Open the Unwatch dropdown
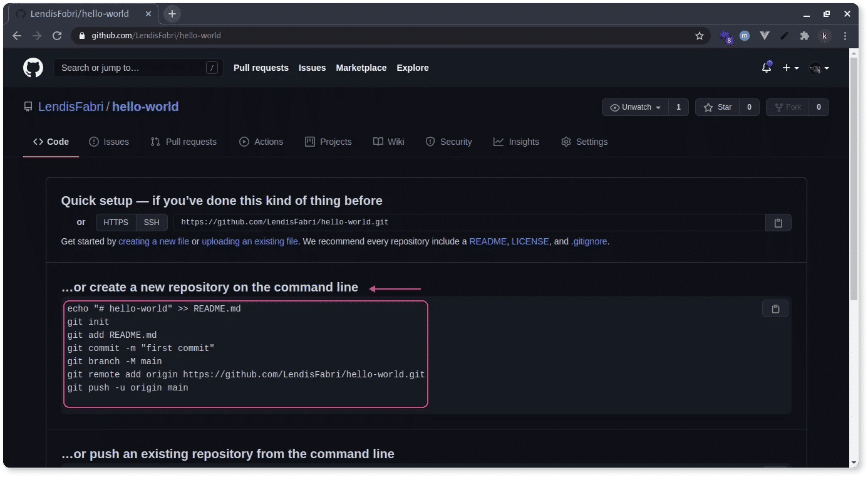Image resolution: width=868 pixels, height=477 pixels. point(635,107)
